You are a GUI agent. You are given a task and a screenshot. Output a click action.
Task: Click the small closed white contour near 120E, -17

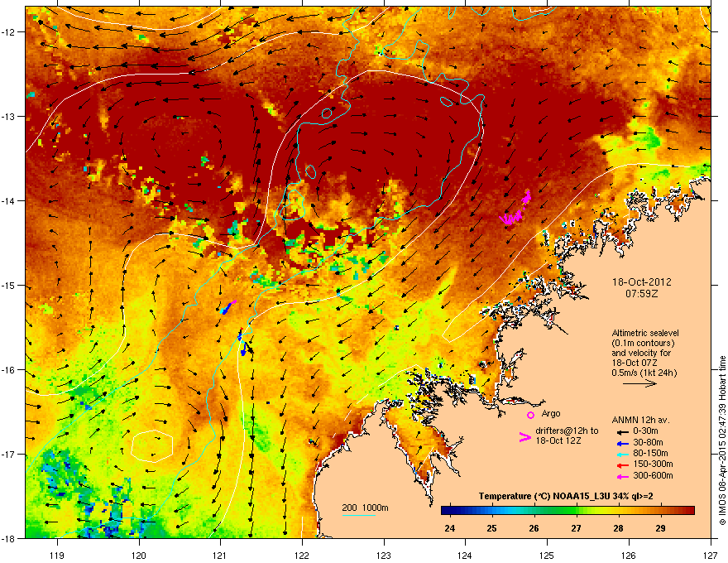coord(152,446)
